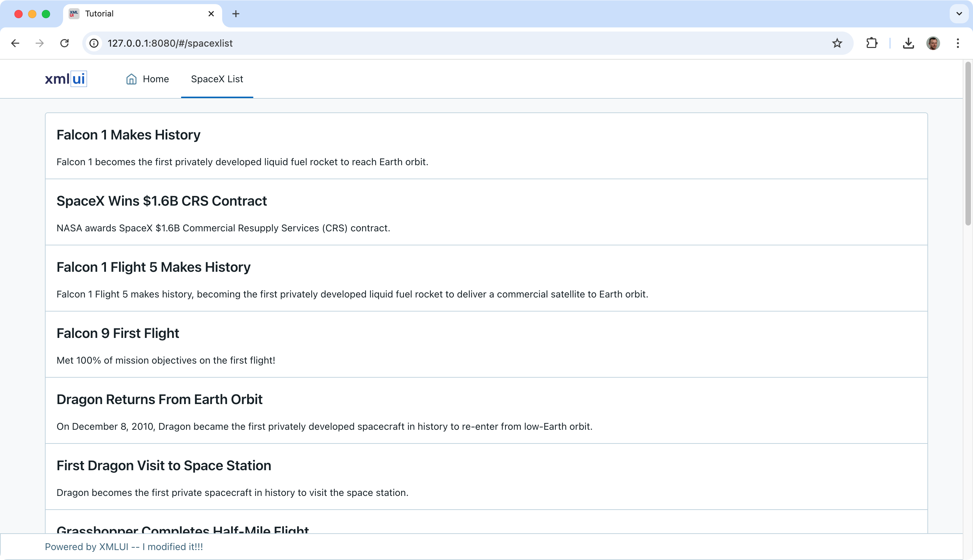This screenshot has width=973, height=560.
Task: Open the Downloads icon
Action: coord(908,43)
